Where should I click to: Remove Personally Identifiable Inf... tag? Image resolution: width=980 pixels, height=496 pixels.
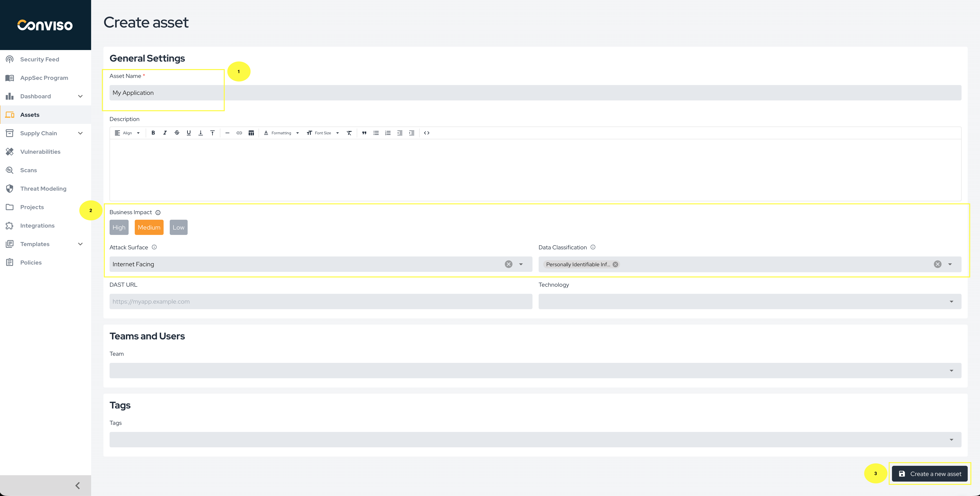pyautogui.click(x=615, y=264)
